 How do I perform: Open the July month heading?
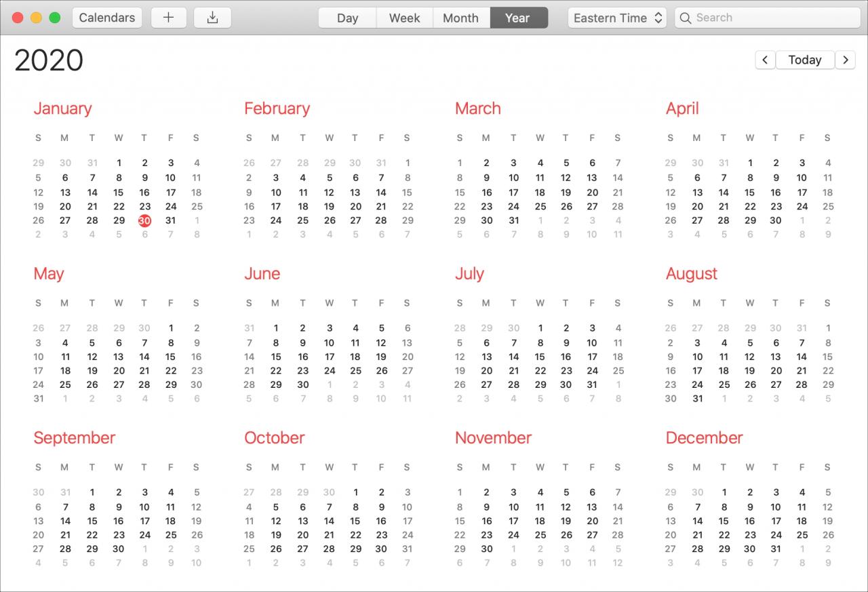pyautogui.click(x=469, y=274)
